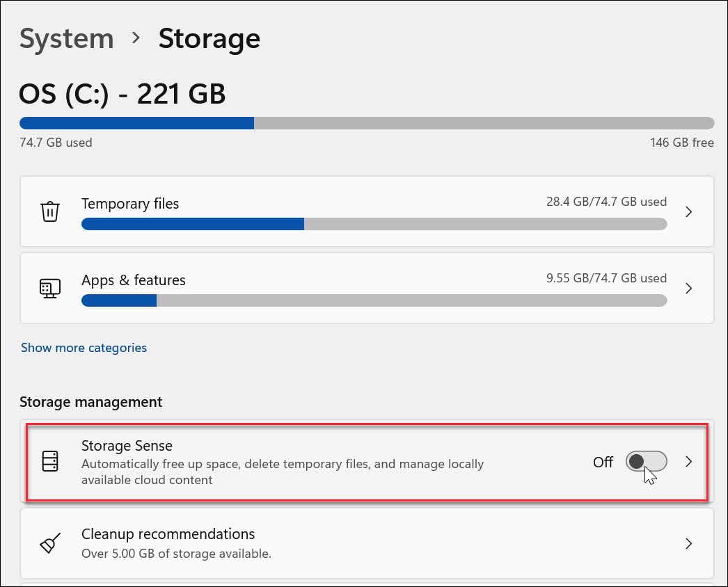The width and height of the screenshot is (728, 587).
Task: Click the Cleanup recommendations broom icon
Action: pyautogui.click(x=50, y=543)
